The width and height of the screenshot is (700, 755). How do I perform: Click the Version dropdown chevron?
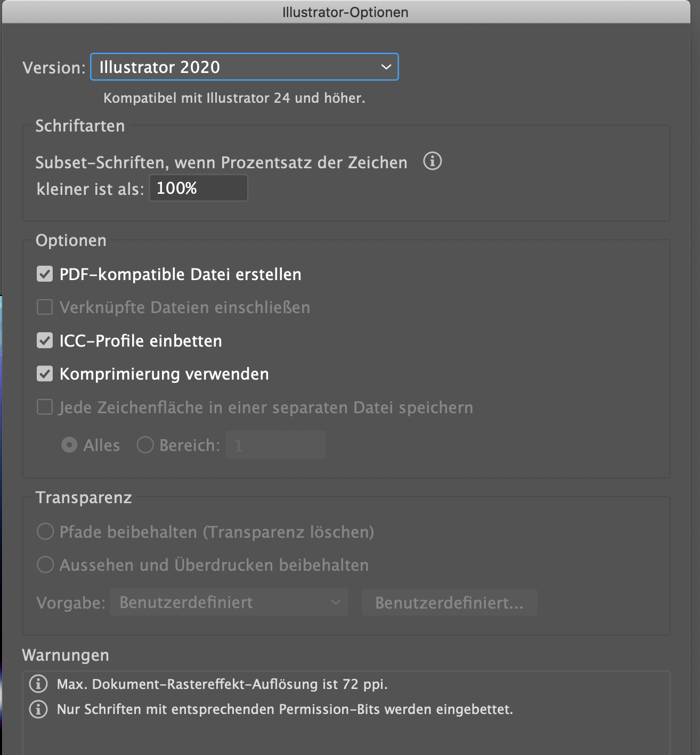pos(385,67)
